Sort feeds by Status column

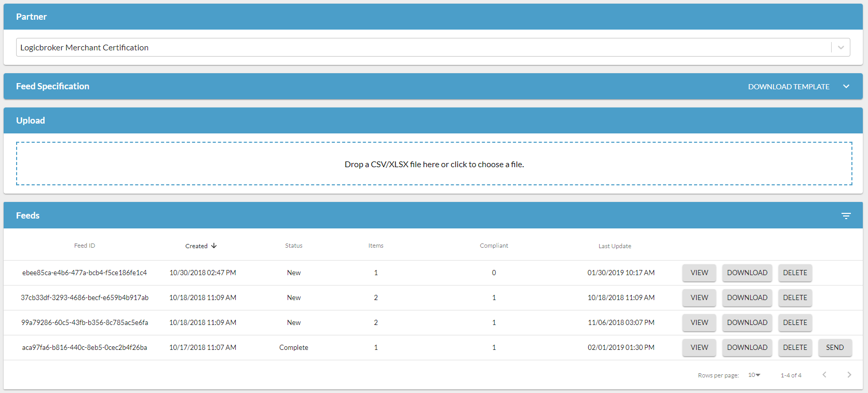click(x=293, y=246)
